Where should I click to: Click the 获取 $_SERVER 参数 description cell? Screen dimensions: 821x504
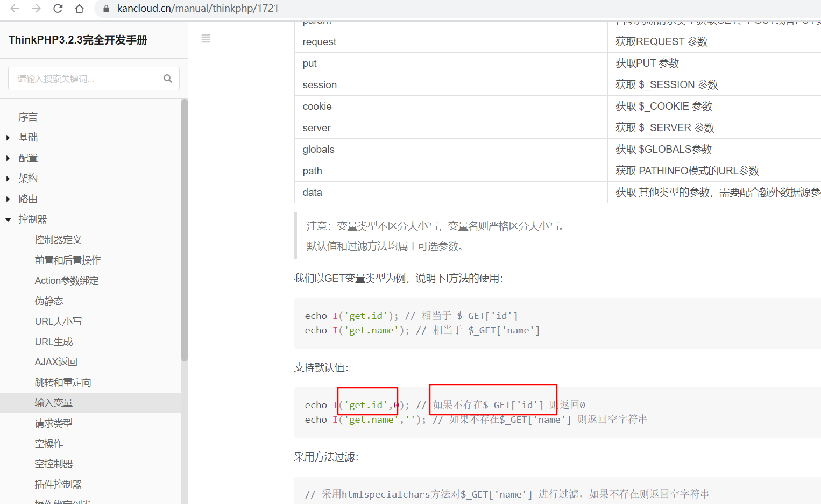714,128
